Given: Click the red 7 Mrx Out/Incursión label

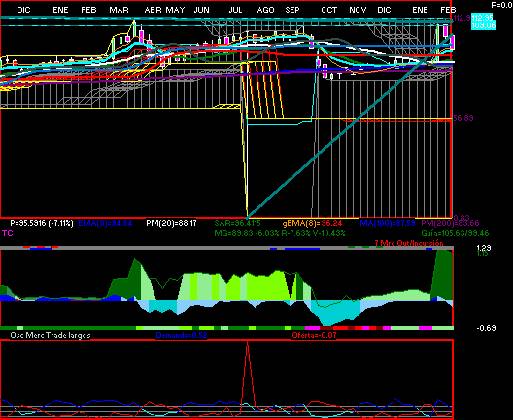Looking at the screenshot, I should coord(409,243).
